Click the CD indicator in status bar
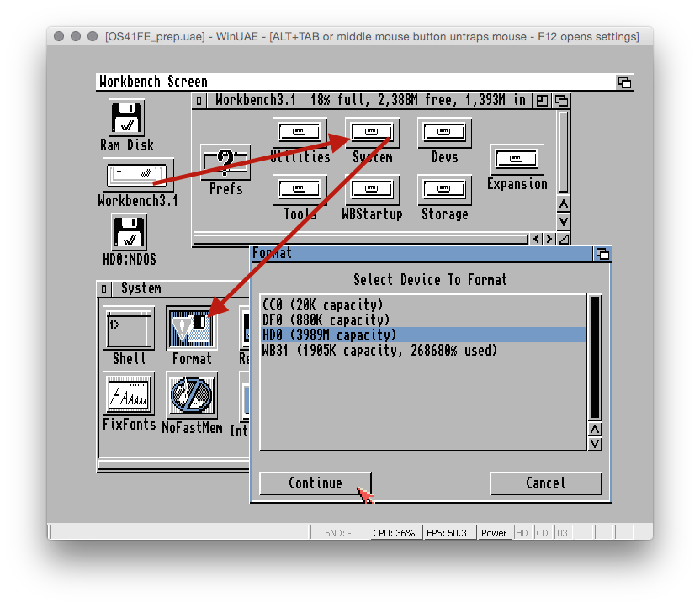The height and width of the screenshot is (607, 700). click(x=542, y=532)
